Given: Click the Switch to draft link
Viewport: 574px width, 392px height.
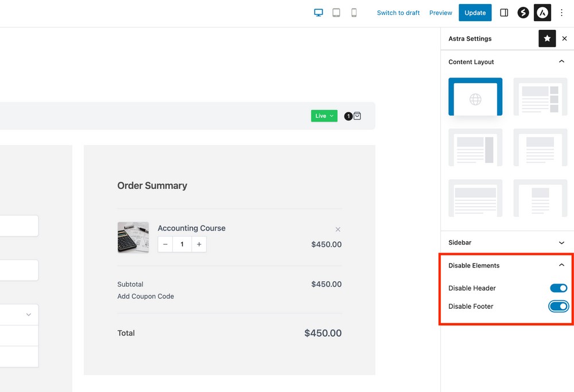Looking at the screenshot, I should click(398, 12).
